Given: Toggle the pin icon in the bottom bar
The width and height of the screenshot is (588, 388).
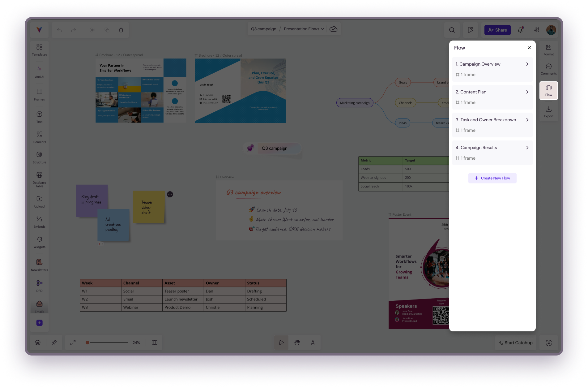Looking at the screenshot, I should pos(54,343).
